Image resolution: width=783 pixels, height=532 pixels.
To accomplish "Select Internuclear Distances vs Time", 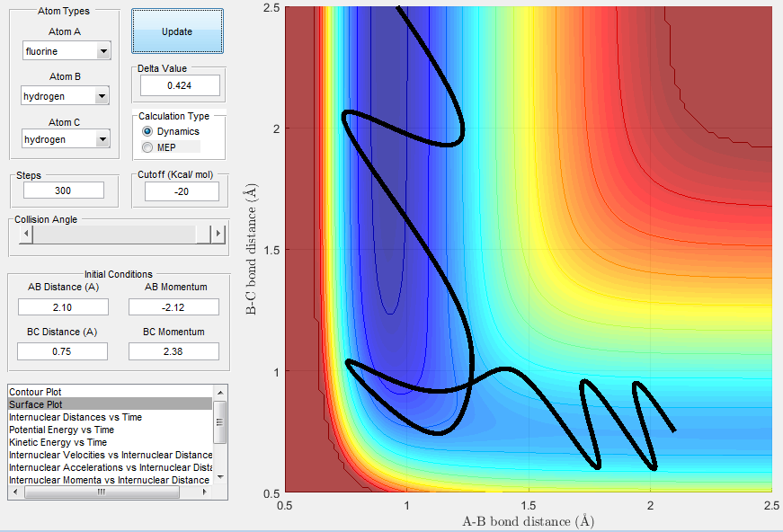I will pos(111,417).
